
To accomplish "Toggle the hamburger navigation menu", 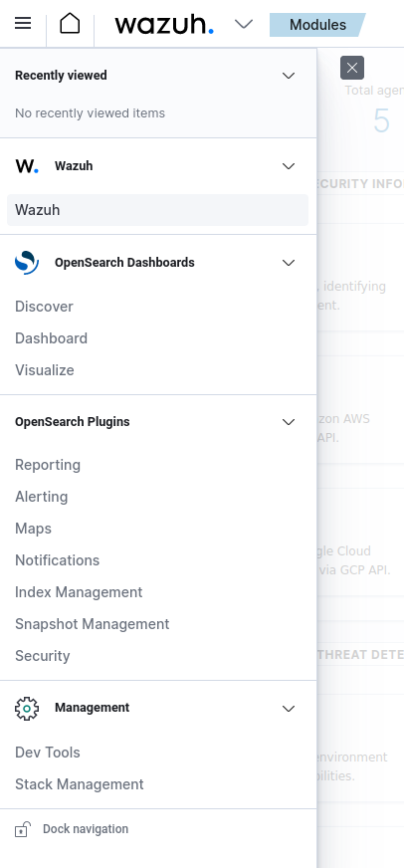I will coord(23,23).
